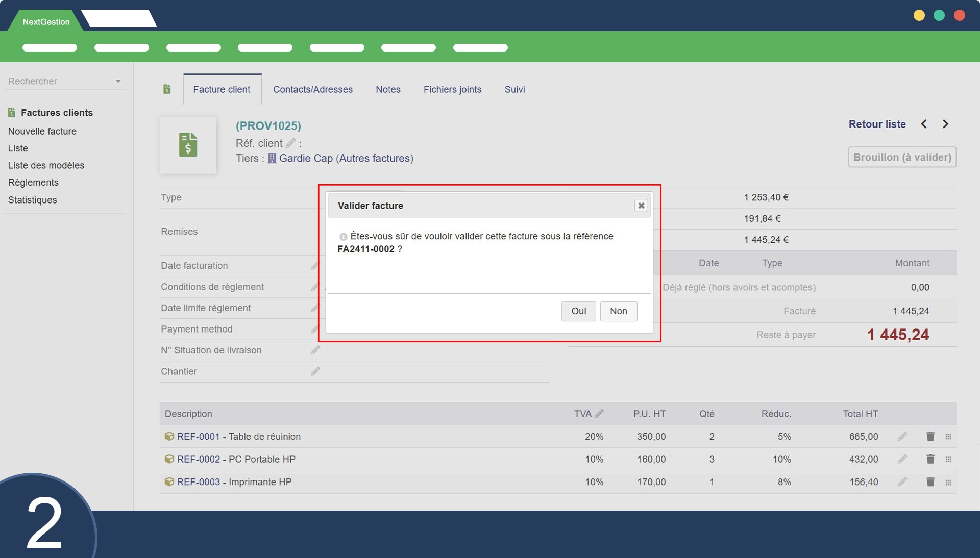Switch to Contacts/Adresses tab
The image size is (980, 558).
tap(312, 89)
